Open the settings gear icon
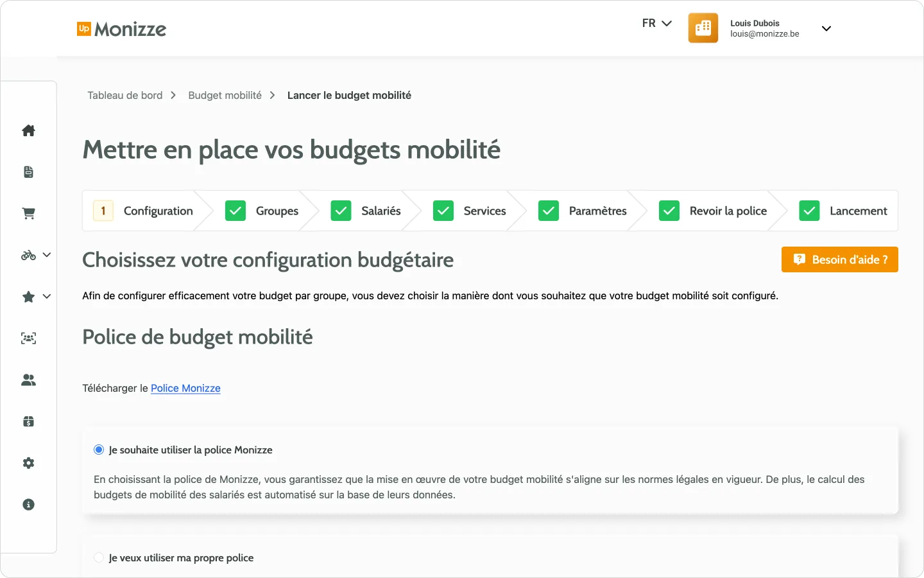The width and height of the screenshot is (924, 578). (28, 463)
